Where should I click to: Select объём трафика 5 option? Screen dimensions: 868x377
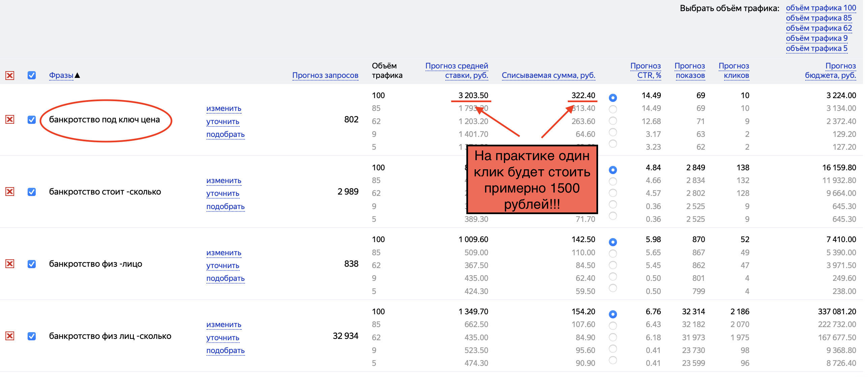click(816, 49)
